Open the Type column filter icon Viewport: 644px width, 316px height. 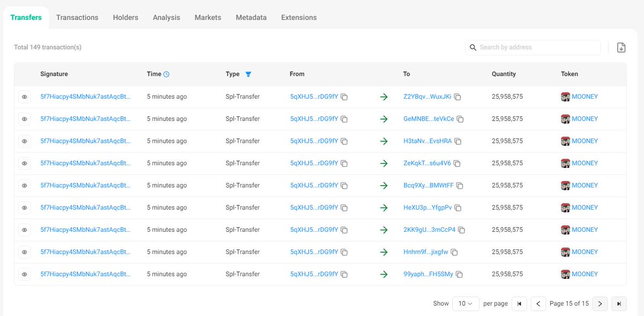click(248, 74)
